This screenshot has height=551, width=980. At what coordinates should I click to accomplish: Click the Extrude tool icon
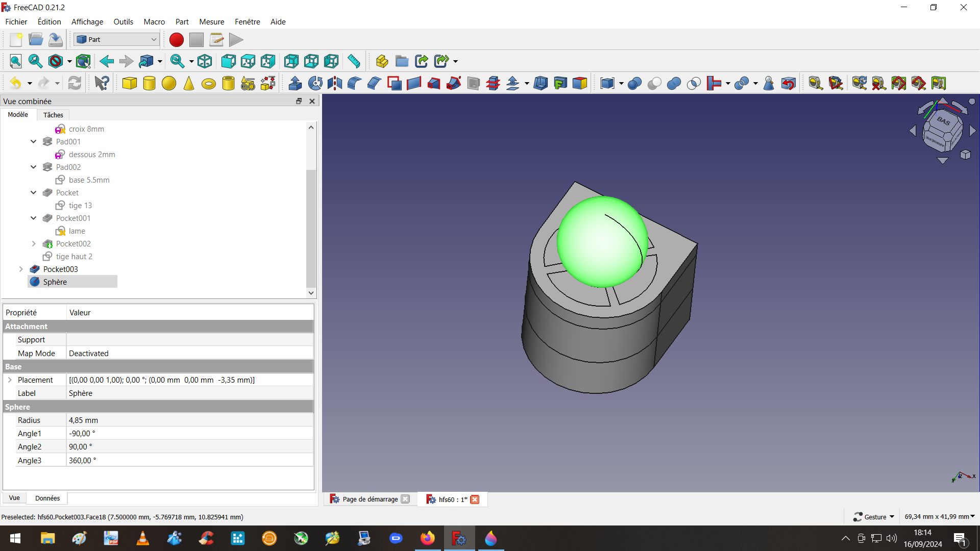(295, 83)
